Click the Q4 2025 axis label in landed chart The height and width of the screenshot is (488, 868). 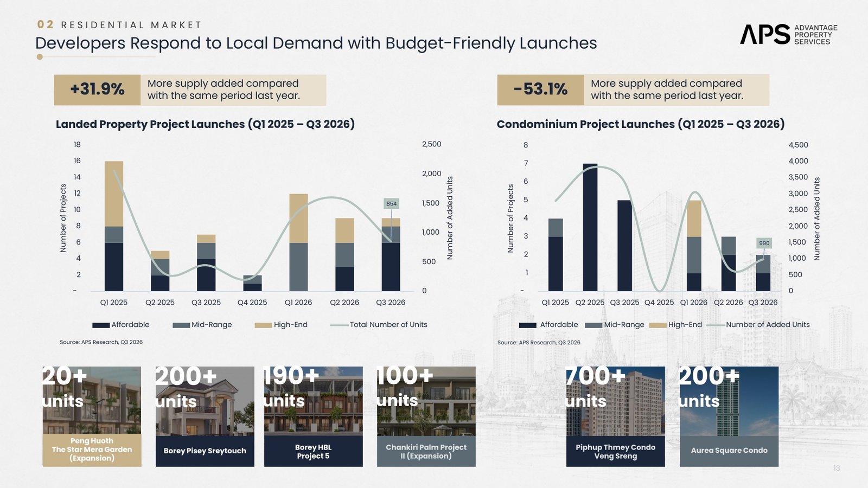(x=252, y=303)
